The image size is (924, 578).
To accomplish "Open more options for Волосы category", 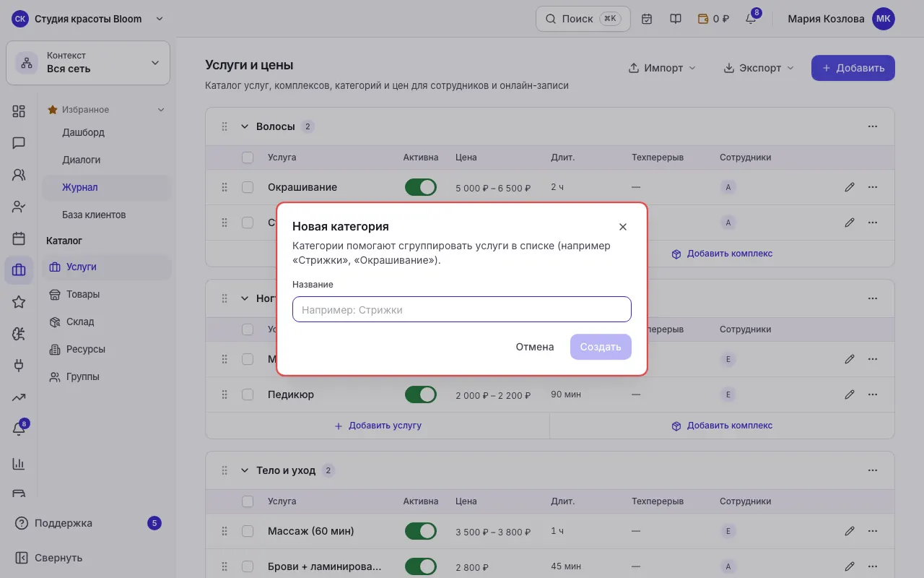I will point(873,126).
